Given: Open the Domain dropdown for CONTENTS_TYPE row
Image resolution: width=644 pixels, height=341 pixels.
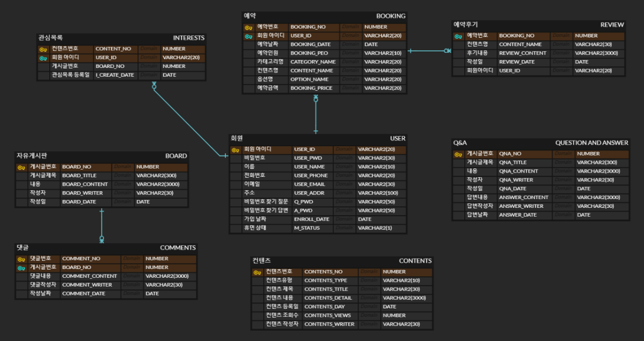Looking at the screenshot, I should point(370,280).
